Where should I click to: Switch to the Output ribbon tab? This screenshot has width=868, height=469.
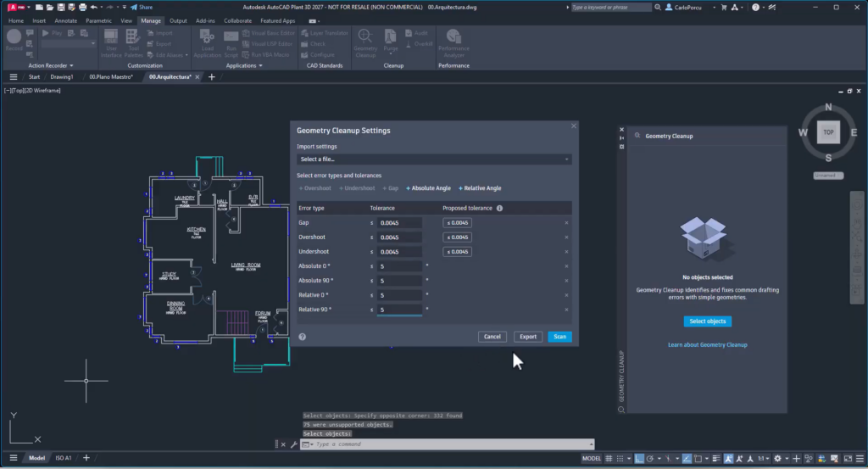(x=178, y=21)
